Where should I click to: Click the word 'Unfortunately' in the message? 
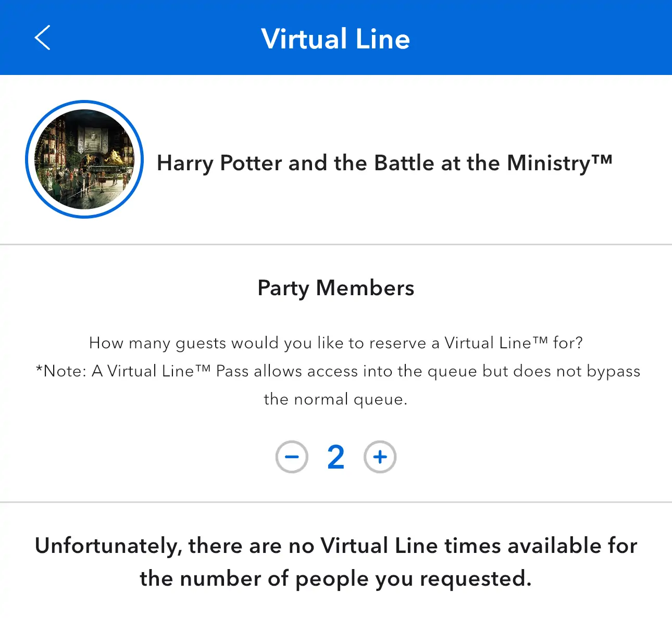click(108, 546)
